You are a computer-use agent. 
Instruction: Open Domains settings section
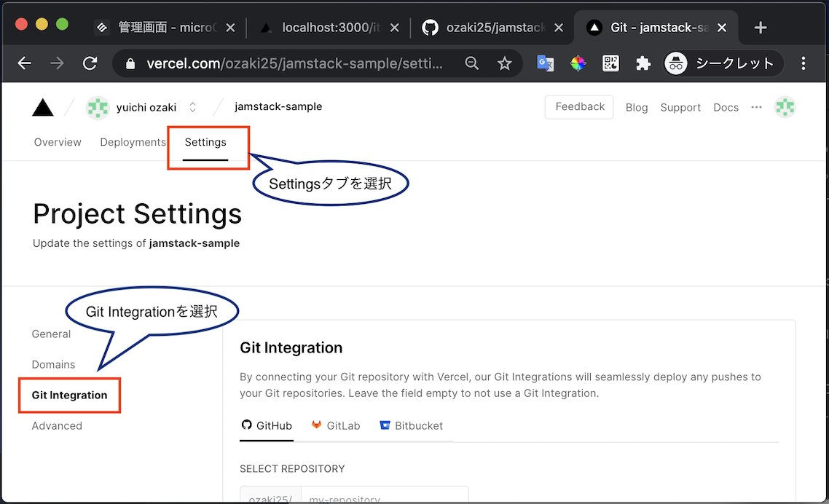click(x=53, y=365)
